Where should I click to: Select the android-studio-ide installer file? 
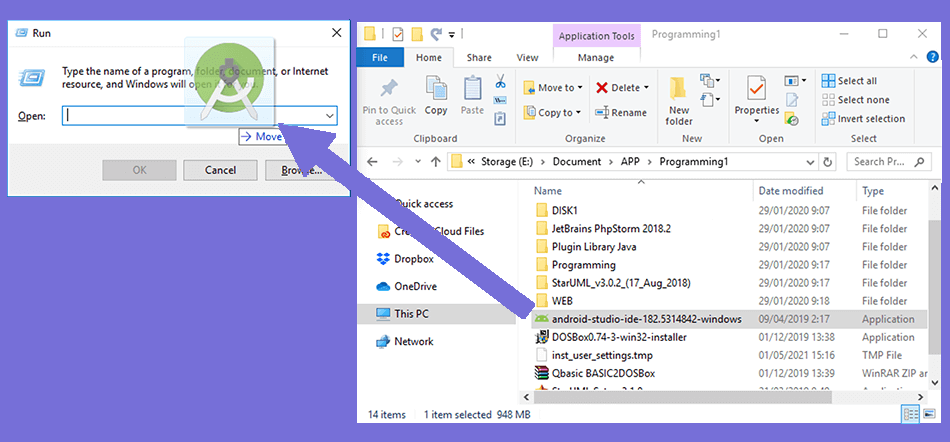pyautogui.click(x=646, y=319)
